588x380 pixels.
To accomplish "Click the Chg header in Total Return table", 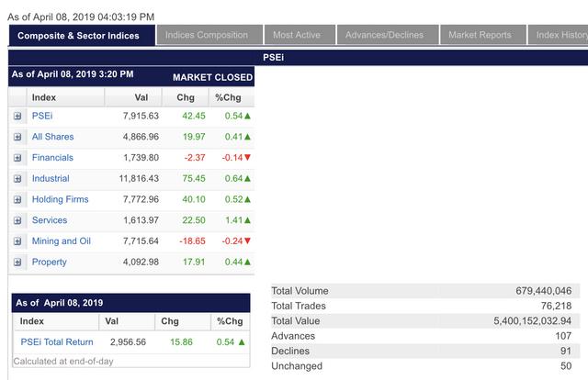I will (x=170, y=321).
